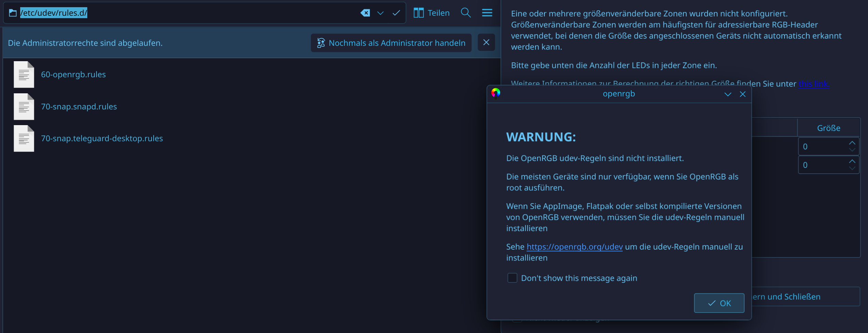Clear the location bar text
Screen dimensions: 868x333
(365, 13)
